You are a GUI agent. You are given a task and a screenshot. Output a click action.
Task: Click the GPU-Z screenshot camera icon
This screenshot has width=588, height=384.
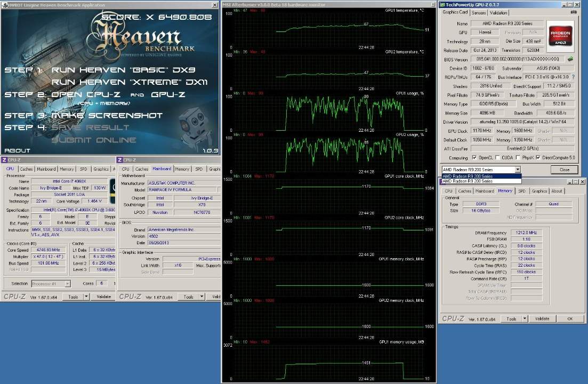pos(574,12)
